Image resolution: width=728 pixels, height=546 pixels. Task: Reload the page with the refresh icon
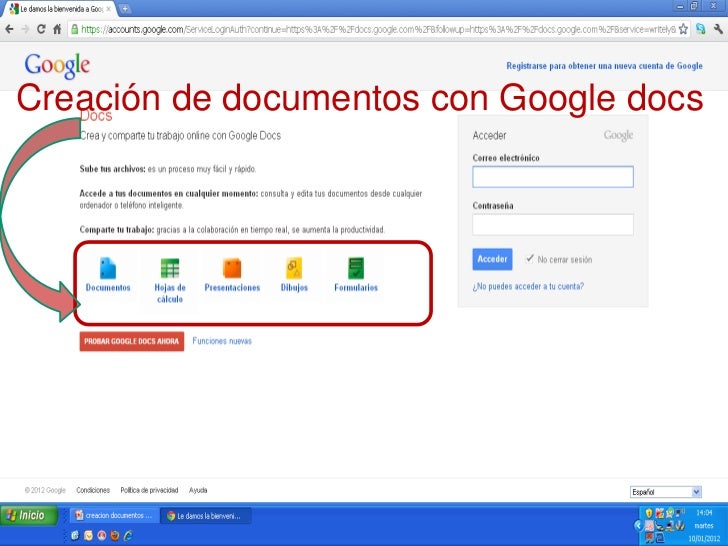point(41,29)
